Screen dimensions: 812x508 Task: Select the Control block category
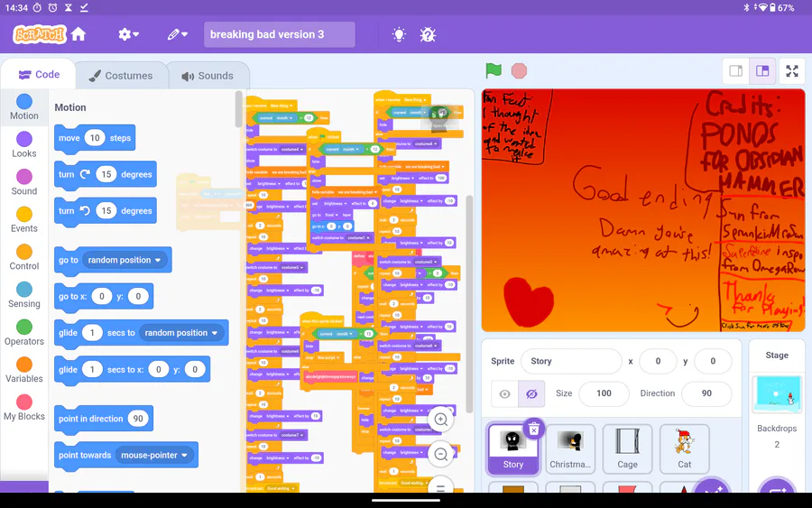(24, 257)
